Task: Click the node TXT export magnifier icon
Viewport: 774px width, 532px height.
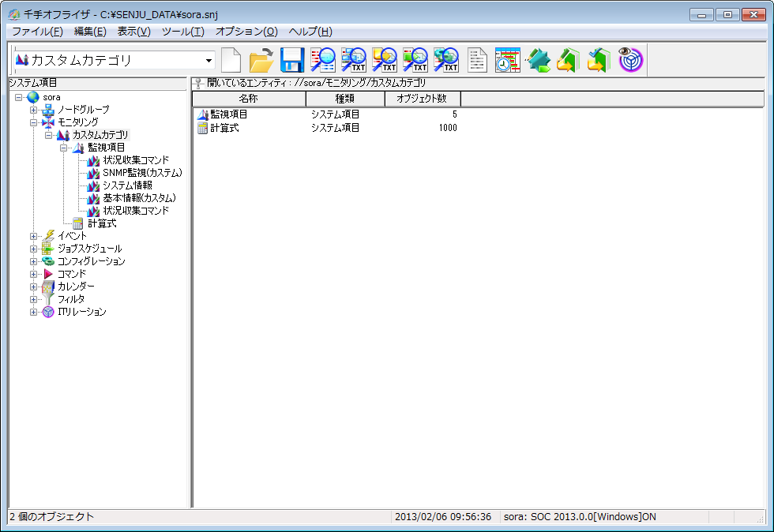Action: (354, 60)
